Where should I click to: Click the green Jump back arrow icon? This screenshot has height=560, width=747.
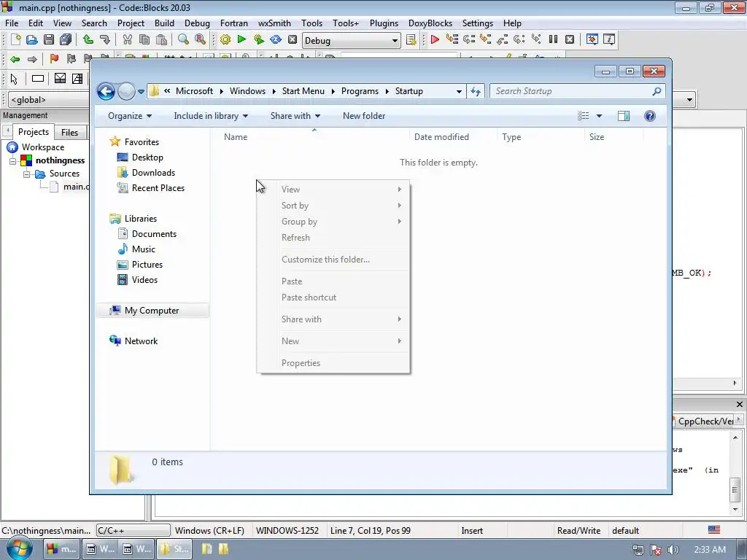15,59
